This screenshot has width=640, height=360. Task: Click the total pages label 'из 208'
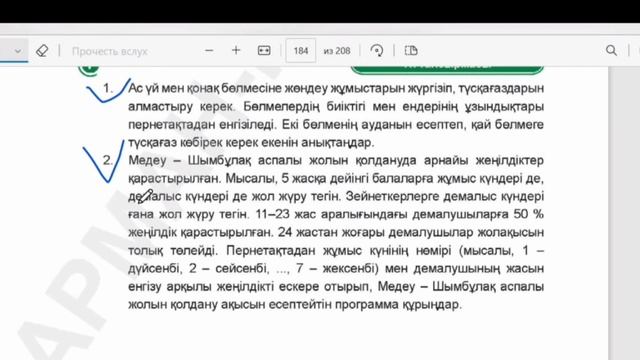(337, 51)
